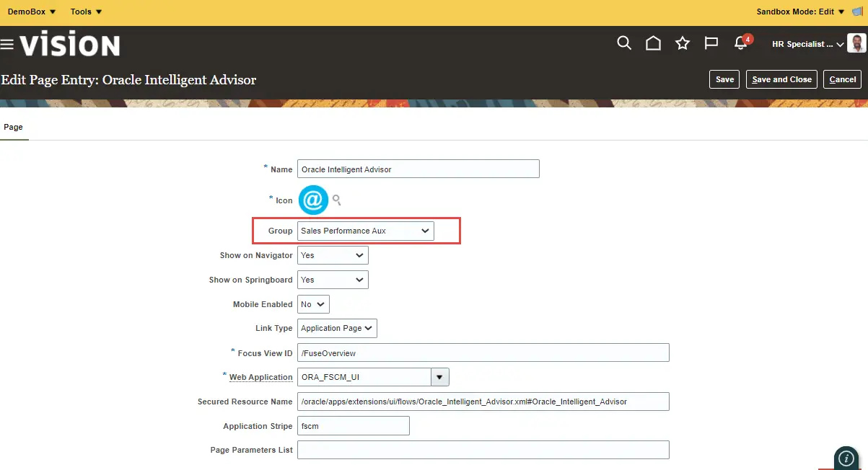
Task: Click the megaphone icon in yellow bar
Action: (857, 12)
